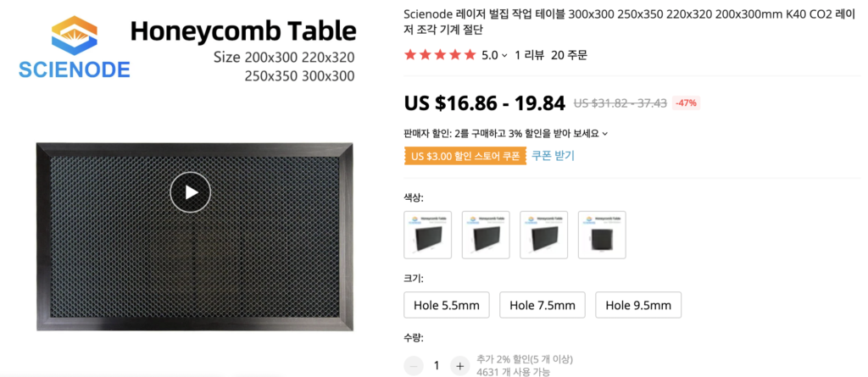Select the second 색상 thumbnail option
The image size is (868, 377).
(x=486, y=235)
